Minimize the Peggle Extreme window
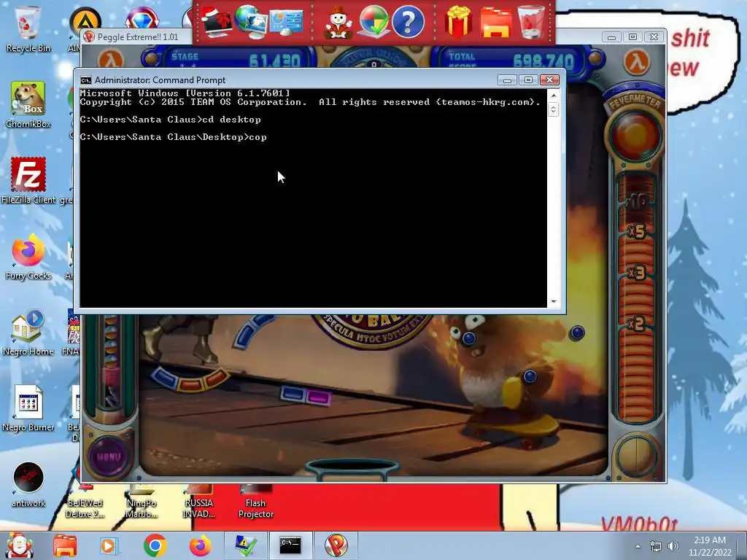 [x=612, y=37]
